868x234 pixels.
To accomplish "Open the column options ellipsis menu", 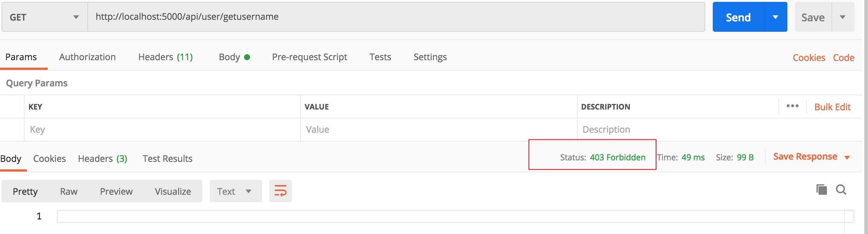I will 792,107.
